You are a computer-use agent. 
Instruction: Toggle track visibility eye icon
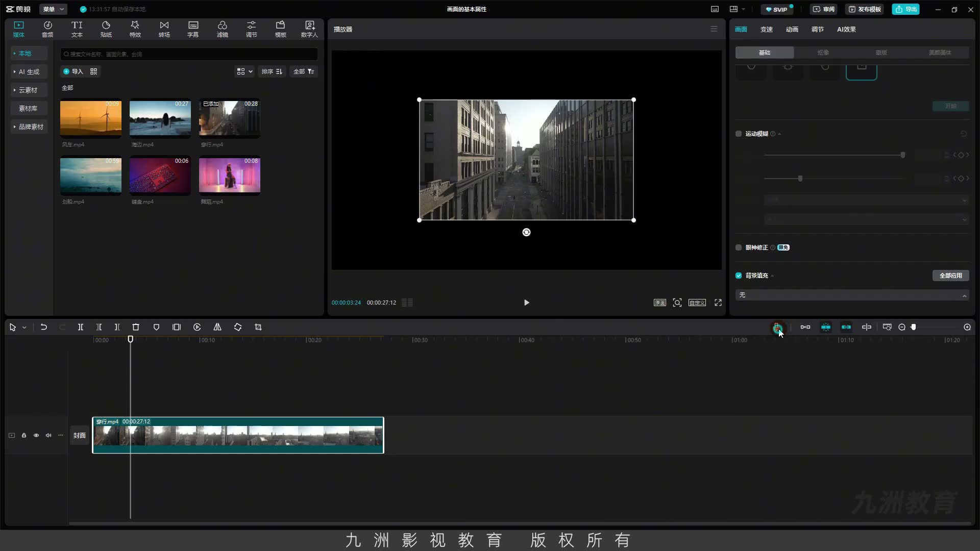(36, 435)
